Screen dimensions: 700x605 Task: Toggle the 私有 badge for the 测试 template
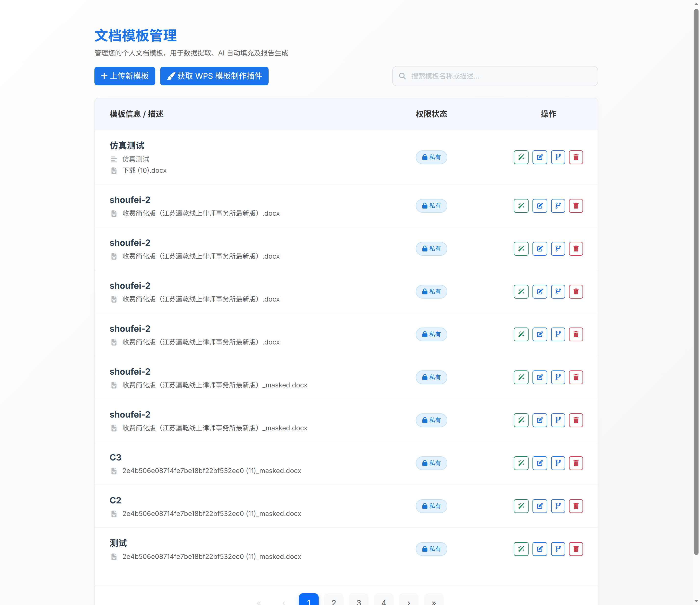[431, 549]
